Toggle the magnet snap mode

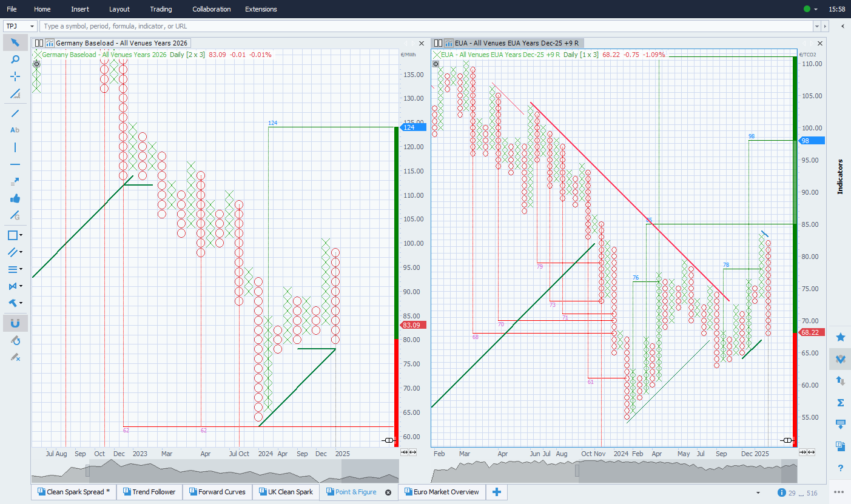click(15, 323)
